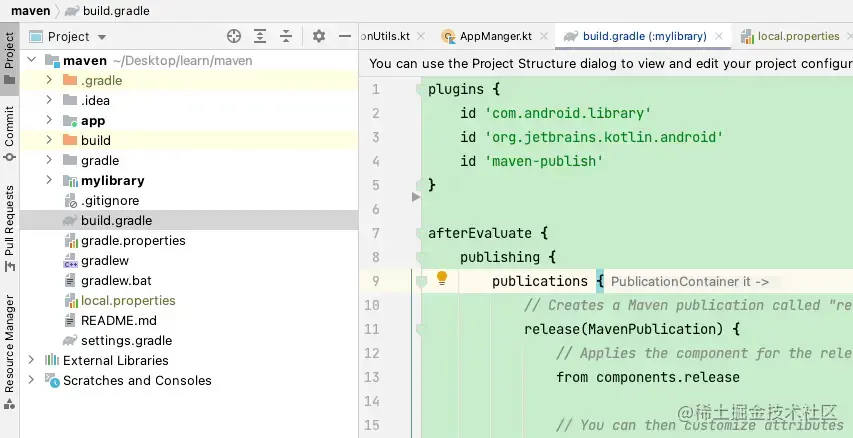Open the Project view dropdown
Image resolution: width=853 pixels, height=438 pixels.
tap(68, 36)
